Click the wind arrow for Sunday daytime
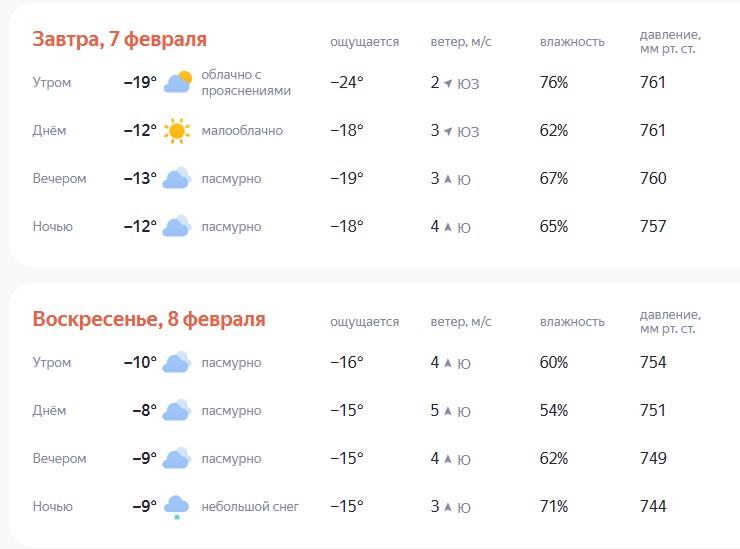740x549 pixels. pos(448,411)
